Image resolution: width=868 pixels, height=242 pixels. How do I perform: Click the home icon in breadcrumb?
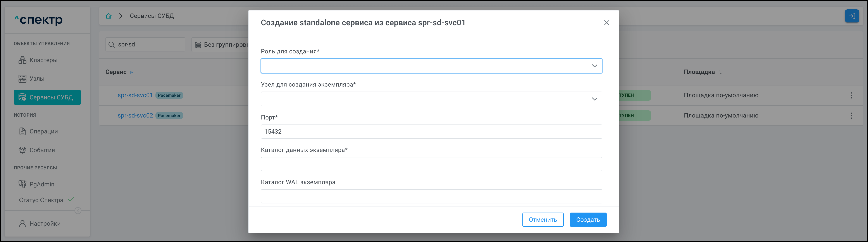pos(108,16)
